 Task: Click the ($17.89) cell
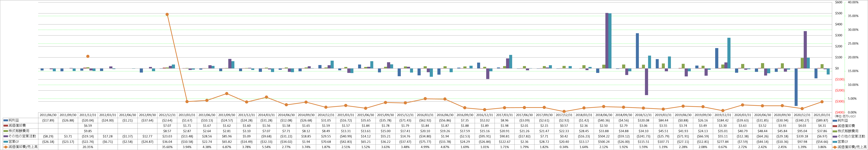[48, 120]
